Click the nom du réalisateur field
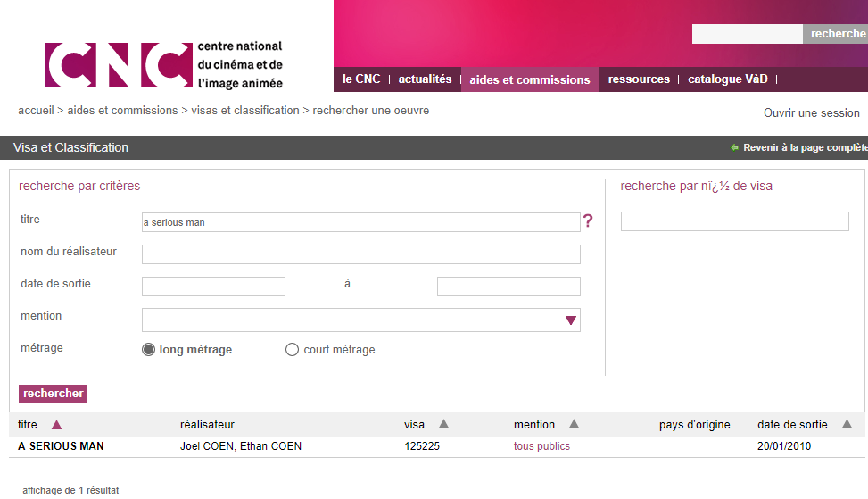 pos(360,254)
